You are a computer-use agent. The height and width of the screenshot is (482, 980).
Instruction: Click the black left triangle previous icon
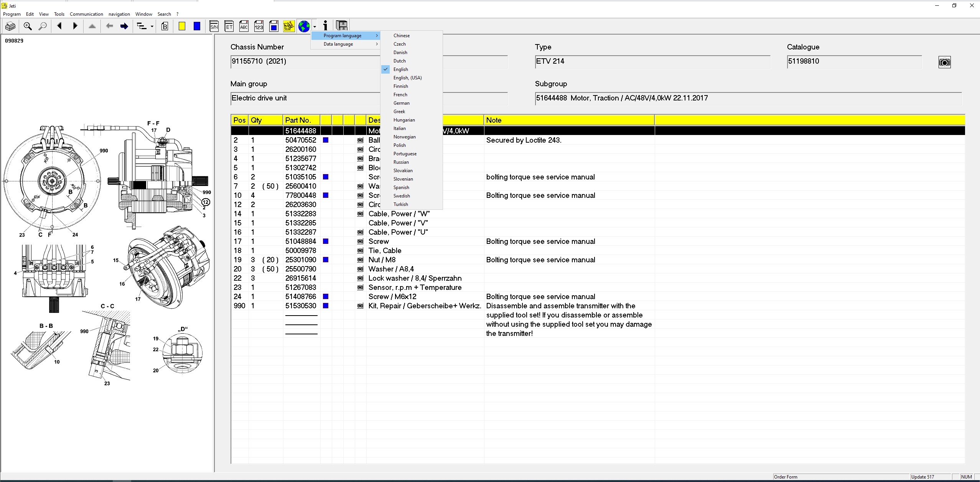pyautogui.click(x=59, y=26)
